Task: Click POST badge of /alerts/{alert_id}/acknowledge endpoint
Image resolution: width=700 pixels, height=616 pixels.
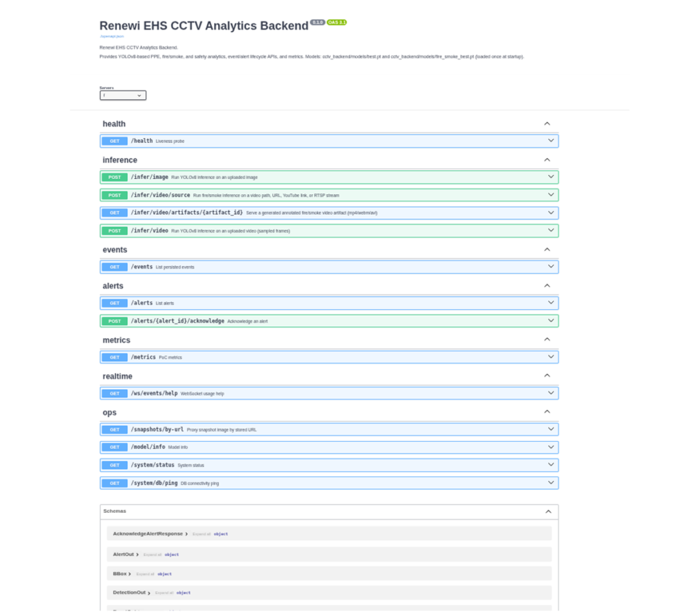Action: (115, 321)
